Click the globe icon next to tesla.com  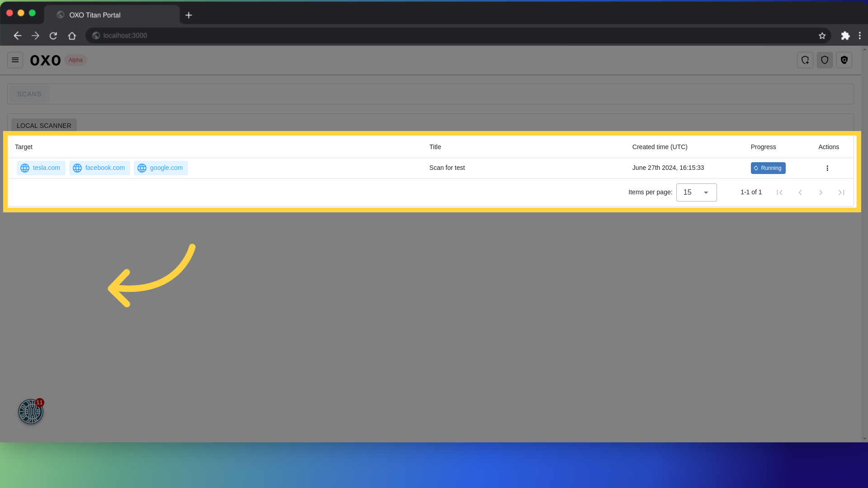(x=24, y=168)
